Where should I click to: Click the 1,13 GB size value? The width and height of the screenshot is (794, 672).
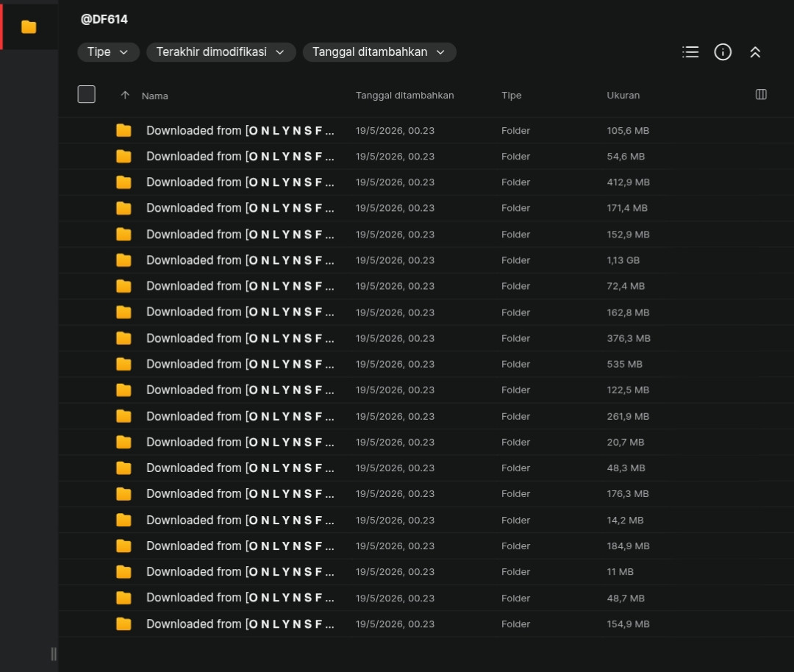pos(623,260)
